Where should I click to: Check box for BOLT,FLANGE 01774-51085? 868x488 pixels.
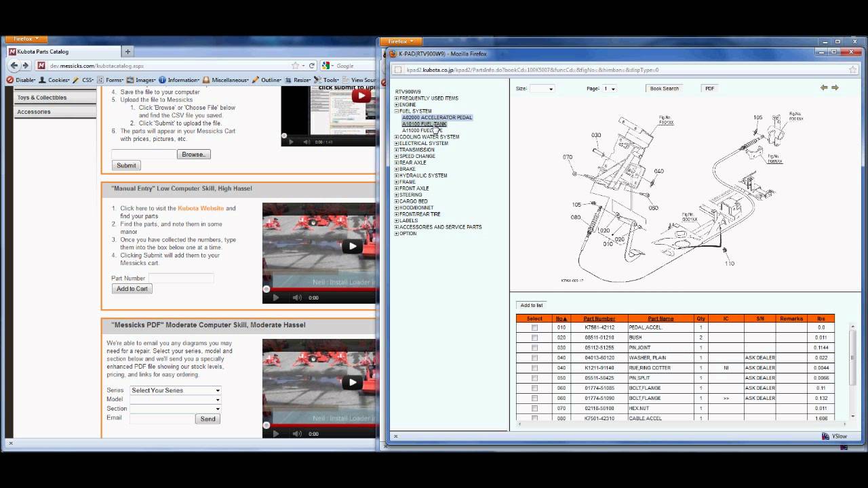[534, 388]
